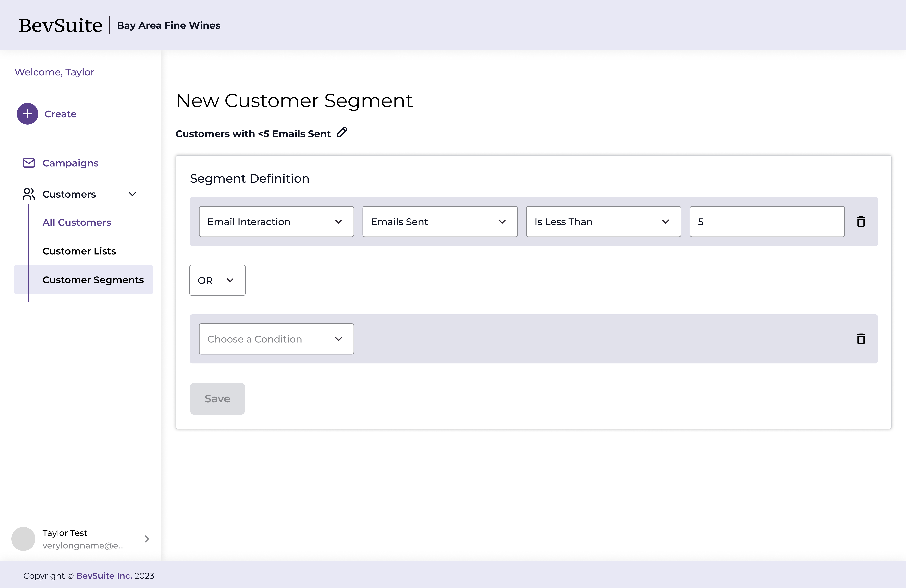Open the Emails Sent dropdown

point(440,222)
